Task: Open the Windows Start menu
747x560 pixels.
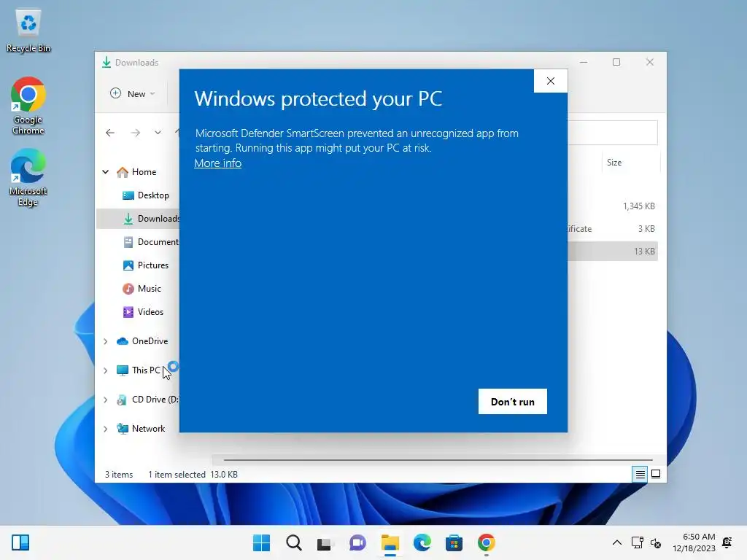Action: pyautogui.click(x=261, y=542)
